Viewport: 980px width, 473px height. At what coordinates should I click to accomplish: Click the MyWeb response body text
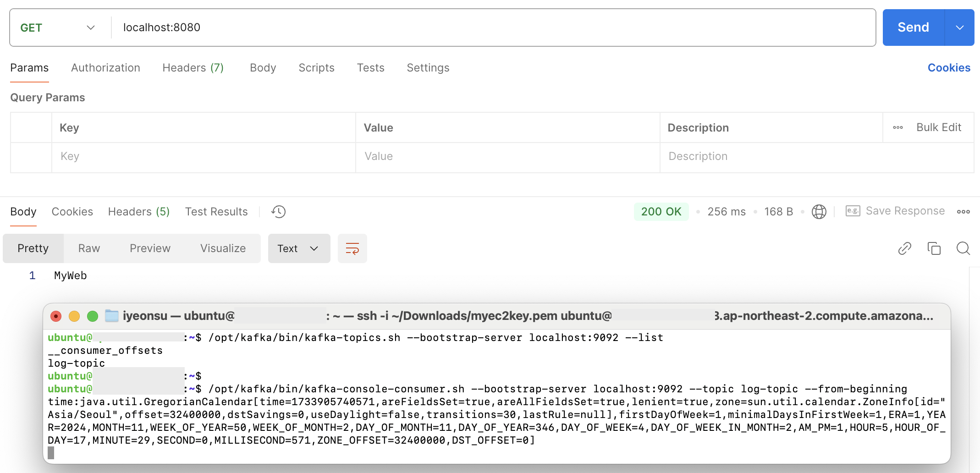coord(71,276)
